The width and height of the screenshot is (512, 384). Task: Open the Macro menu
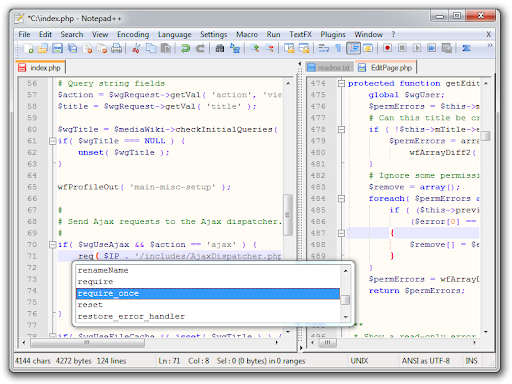tap(247, 34)
